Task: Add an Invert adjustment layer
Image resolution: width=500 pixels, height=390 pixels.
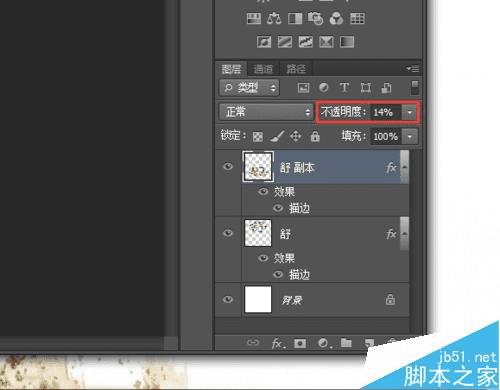Action: click(x=264, y=42)
